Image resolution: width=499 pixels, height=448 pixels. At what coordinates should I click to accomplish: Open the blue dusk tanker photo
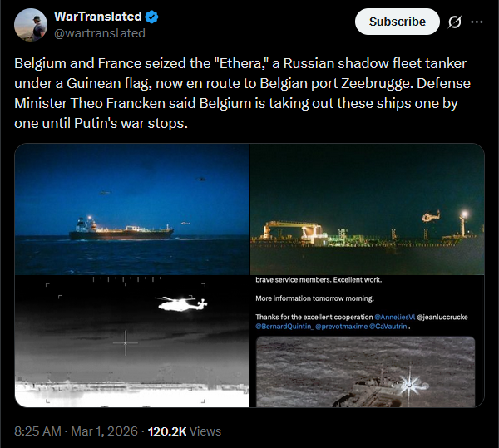(x=131, y=209)
